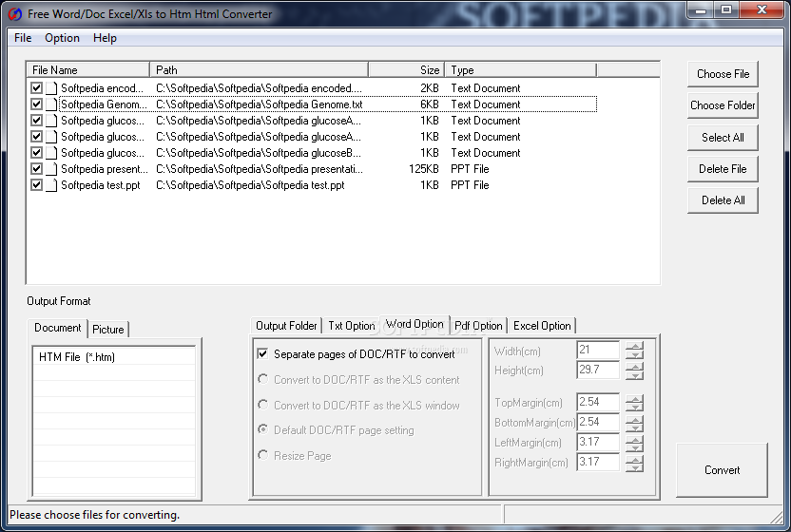Uncheck the Softpedia test.ppt file checkbox
Screen dimensions: 791x532
[x=36, y=184]
